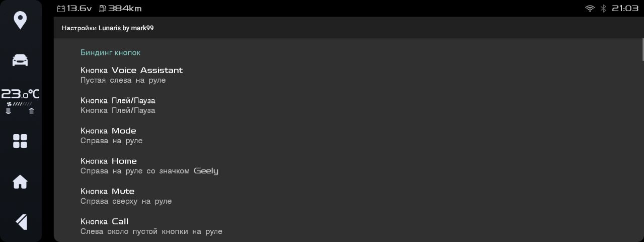The height and width of the screenshot is (242, 644).
Task: Tap the battery voltage 13.6v indicator
Action: coord(74,9)
